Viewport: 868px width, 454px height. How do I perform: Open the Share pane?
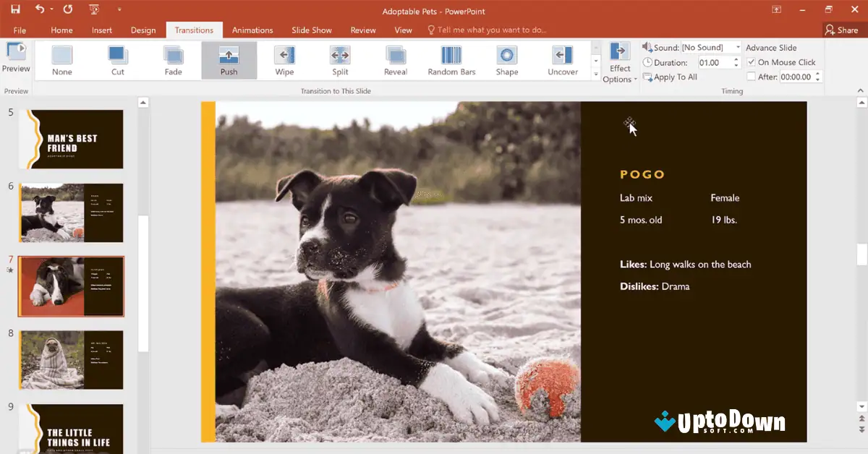pos(841,30)
